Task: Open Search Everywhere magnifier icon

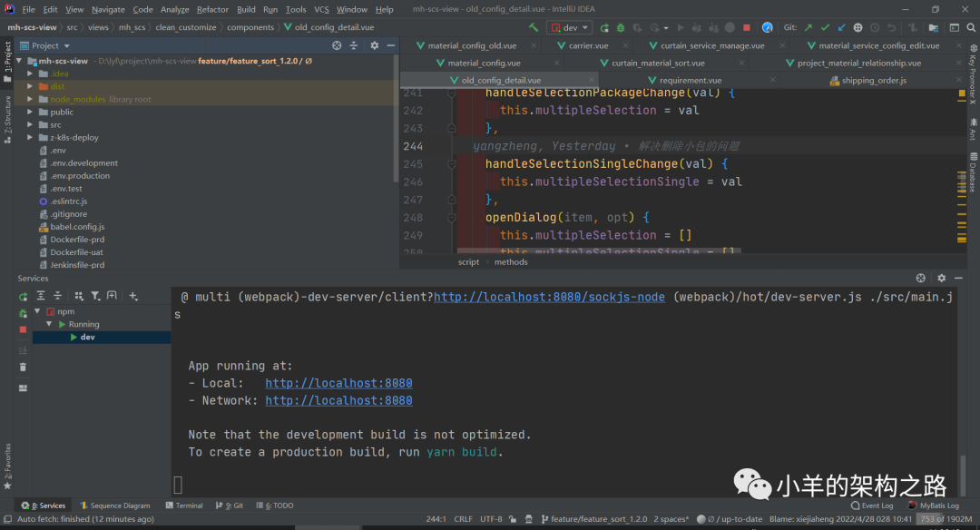Action: (x=971, y=27)
